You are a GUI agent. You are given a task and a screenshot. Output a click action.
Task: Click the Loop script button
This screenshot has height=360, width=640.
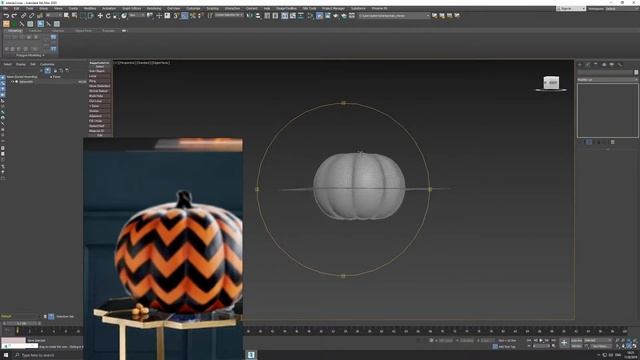click(100, 76)
